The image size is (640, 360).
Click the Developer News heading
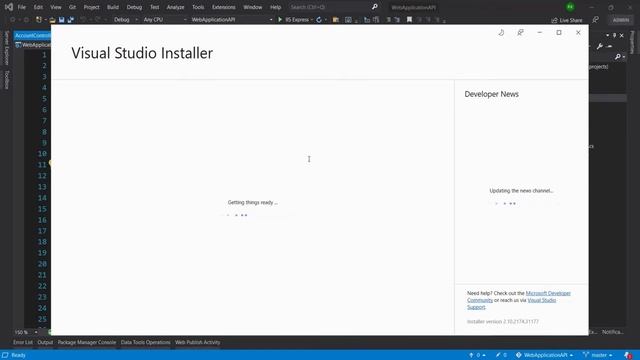point(491,94)
